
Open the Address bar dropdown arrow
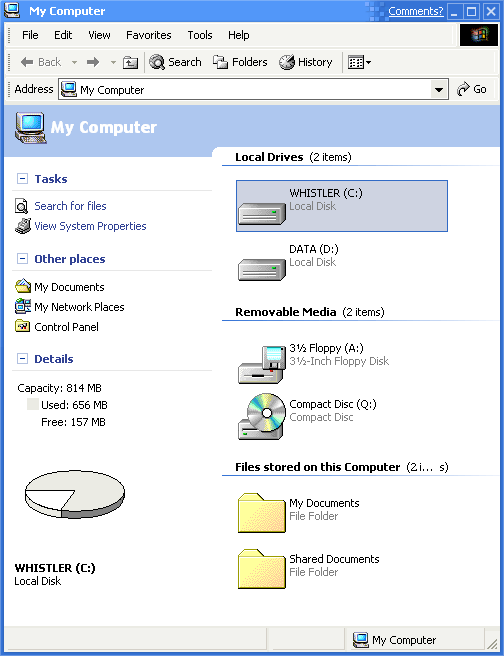click(439, 90)
